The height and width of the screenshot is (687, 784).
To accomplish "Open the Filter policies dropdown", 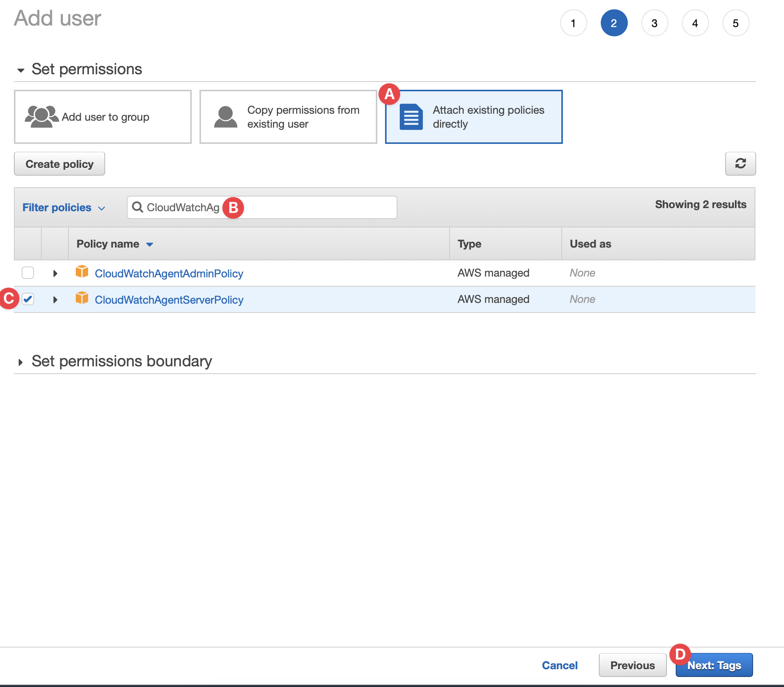I will point(64,208).
